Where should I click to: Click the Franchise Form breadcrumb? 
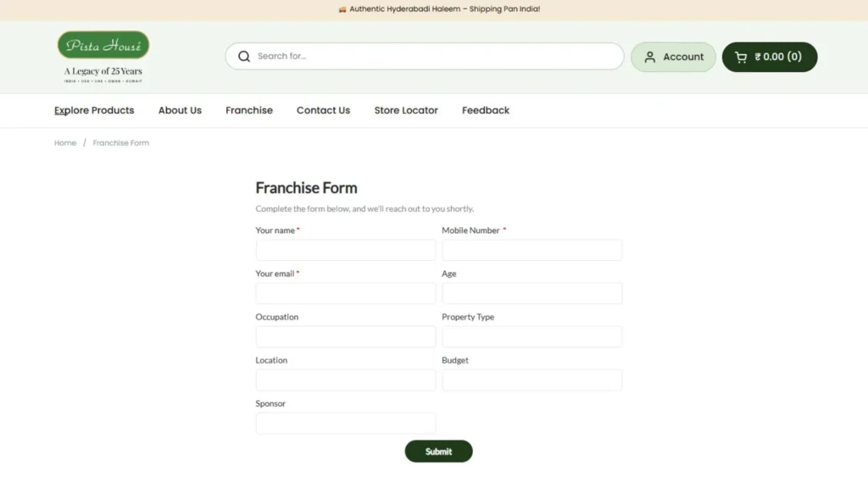coord(120,142)
